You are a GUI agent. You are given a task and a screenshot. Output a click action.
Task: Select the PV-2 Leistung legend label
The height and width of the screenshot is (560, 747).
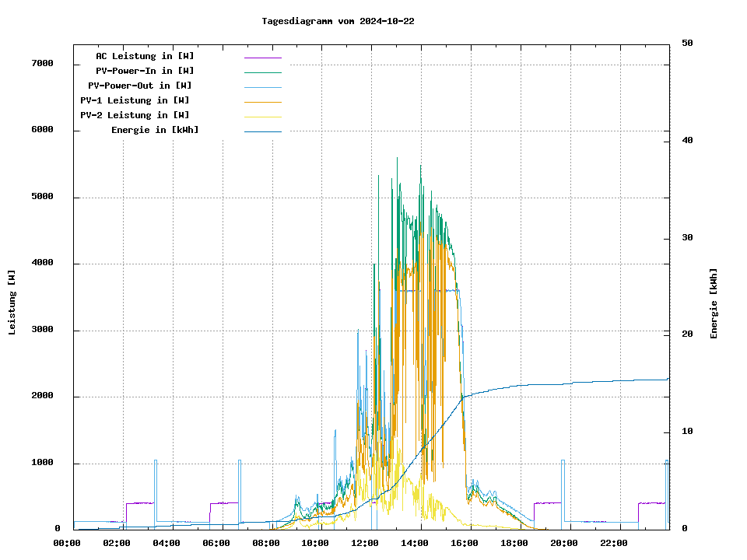coord(135,115)
